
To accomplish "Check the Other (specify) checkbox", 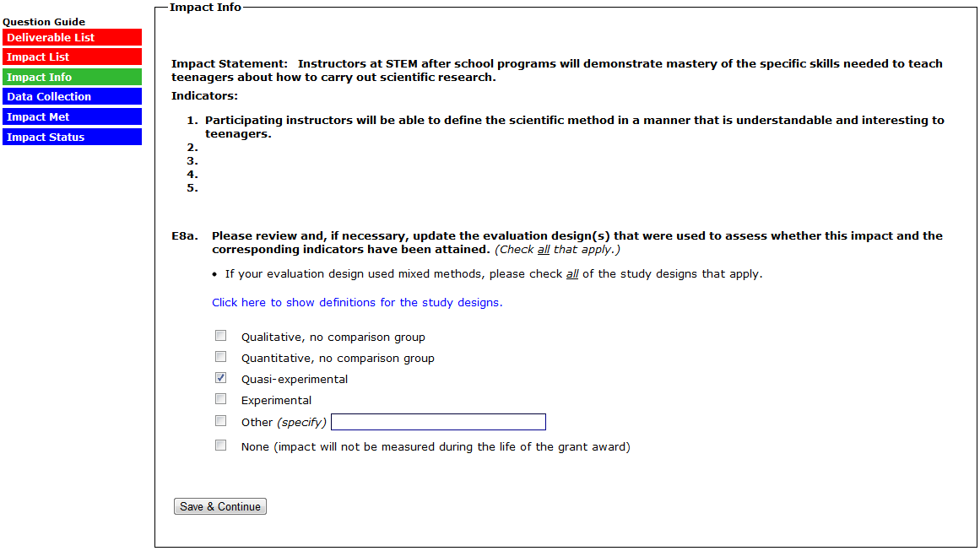I will tap(221, 421).
